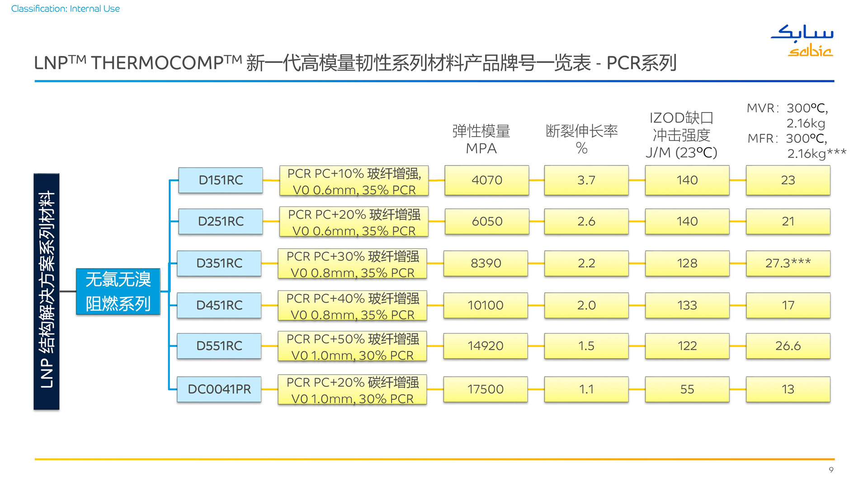Click IZOD value 128
The height and width of the screenshot is (488, 868).
point(687,263)
